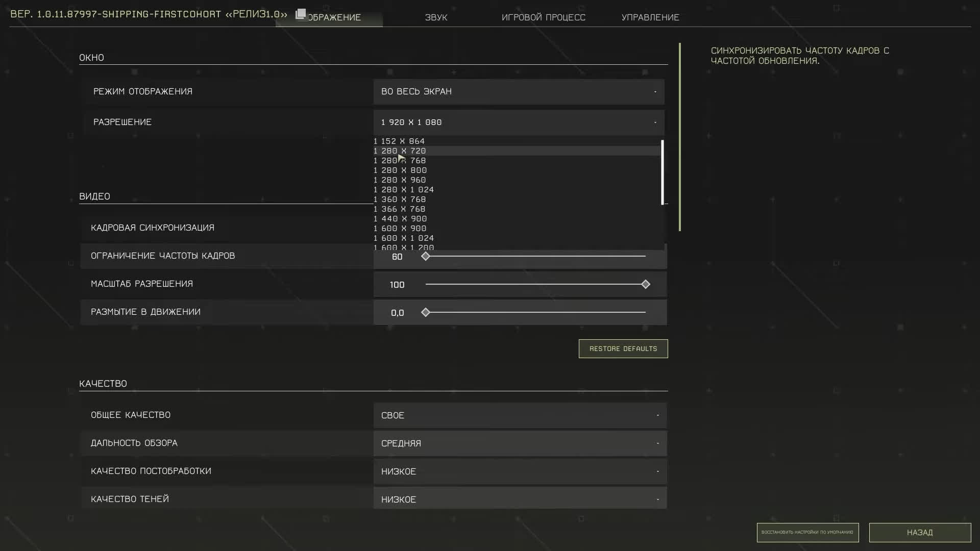The image size is (980, 551).
Task: Click Масштаб разрешения slider handle
Action: tap(646, 285)
